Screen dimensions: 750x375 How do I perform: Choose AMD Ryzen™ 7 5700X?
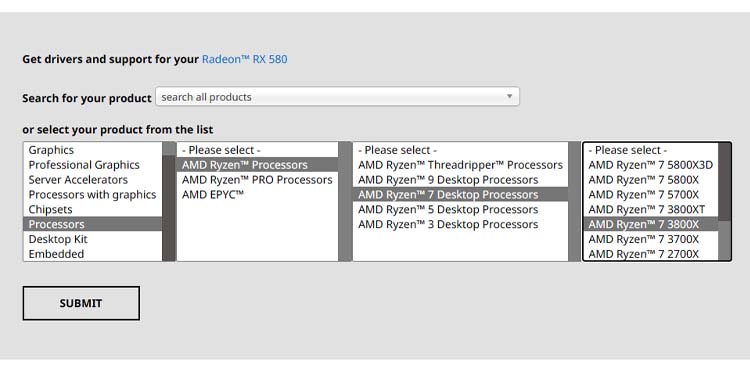[651, 195]
